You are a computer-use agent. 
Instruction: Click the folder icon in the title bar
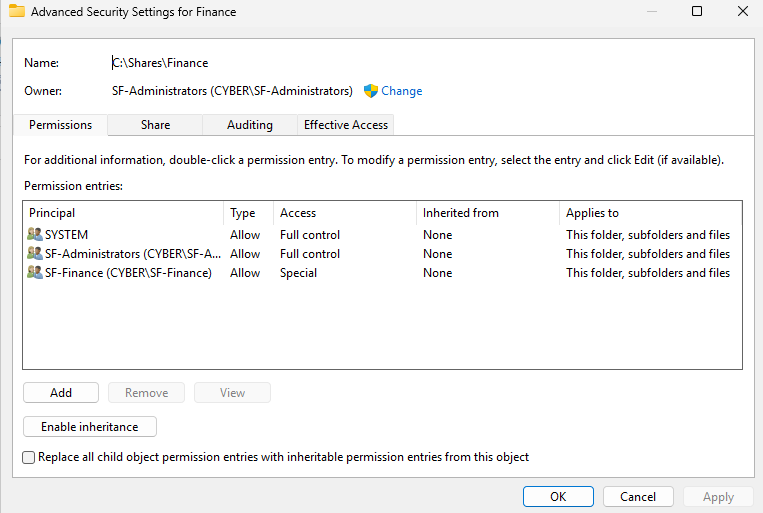(17, 13)
